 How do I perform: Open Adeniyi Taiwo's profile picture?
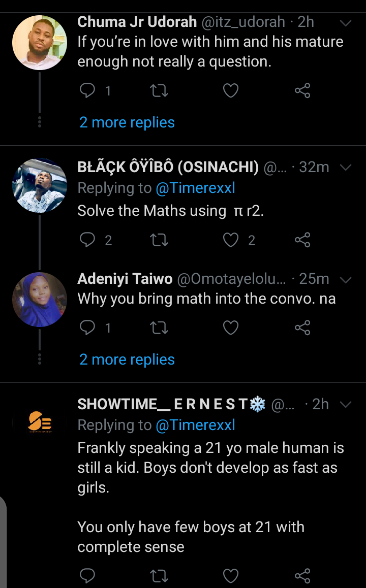(x=40, y=299)
